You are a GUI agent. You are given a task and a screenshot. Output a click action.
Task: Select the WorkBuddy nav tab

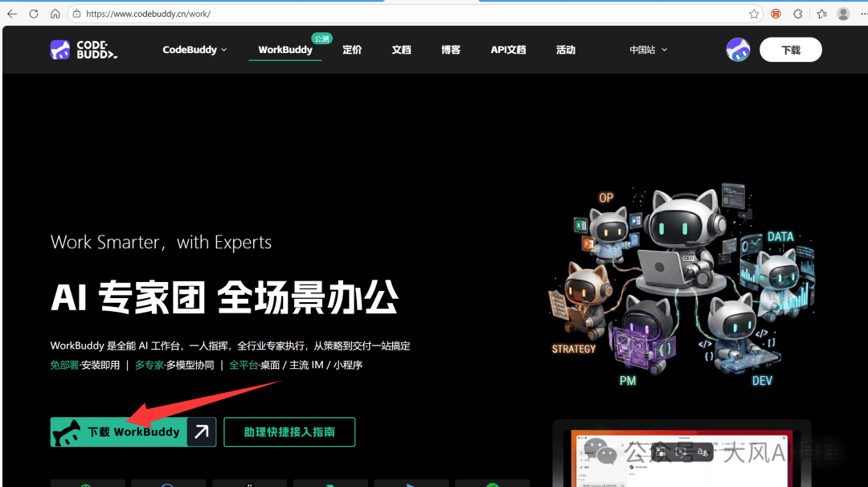coord(285,50)
